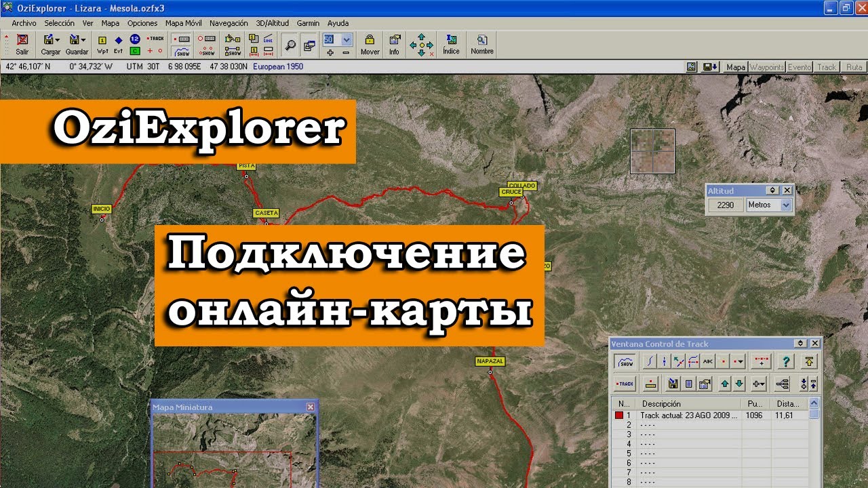Switch to Mapa mode tab
868x488 pixels.
(736, 67)
